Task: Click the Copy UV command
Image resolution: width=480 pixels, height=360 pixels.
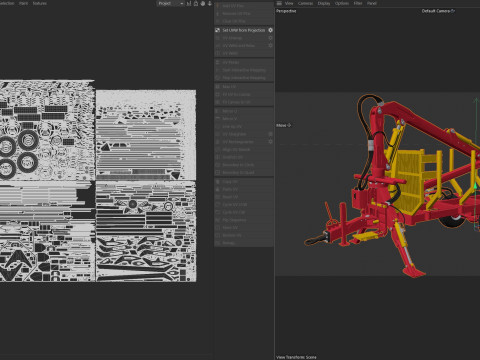Action: 244,182
